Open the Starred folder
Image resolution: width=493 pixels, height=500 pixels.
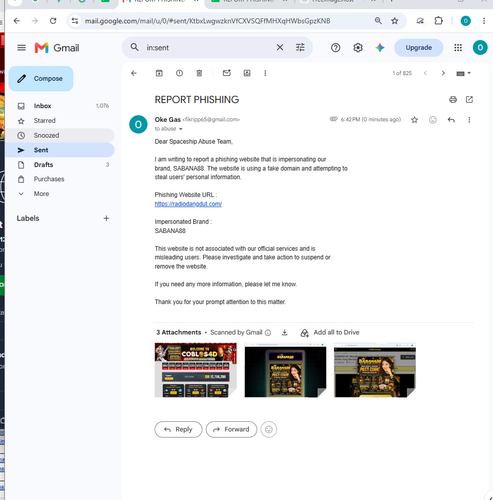click(60, 121)
